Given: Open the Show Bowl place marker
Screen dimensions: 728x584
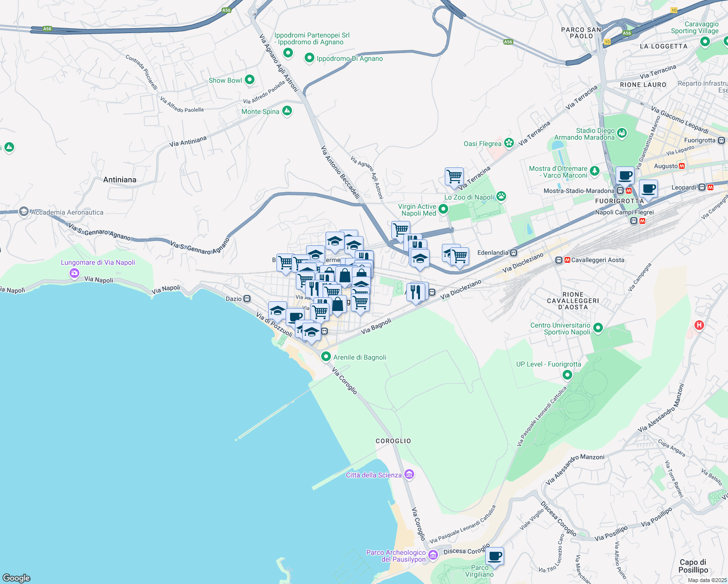Looking at the screenshot, I should [250, 79].
